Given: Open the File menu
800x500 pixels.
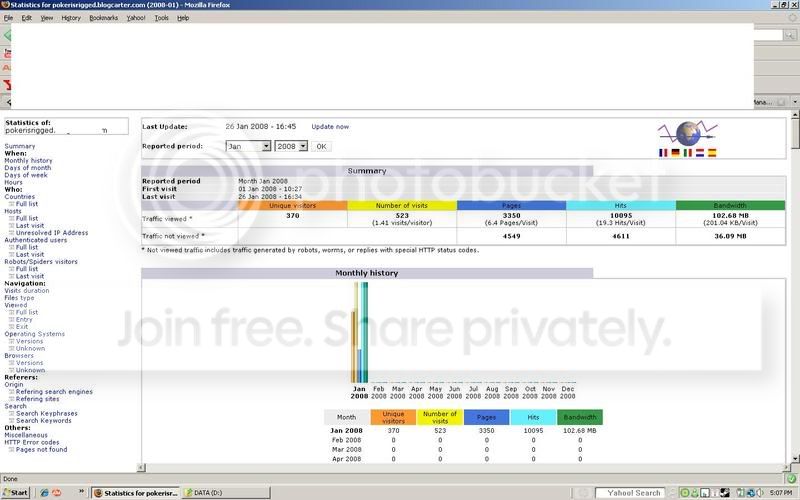Looking at the screenshot, I should click(8, 18).
